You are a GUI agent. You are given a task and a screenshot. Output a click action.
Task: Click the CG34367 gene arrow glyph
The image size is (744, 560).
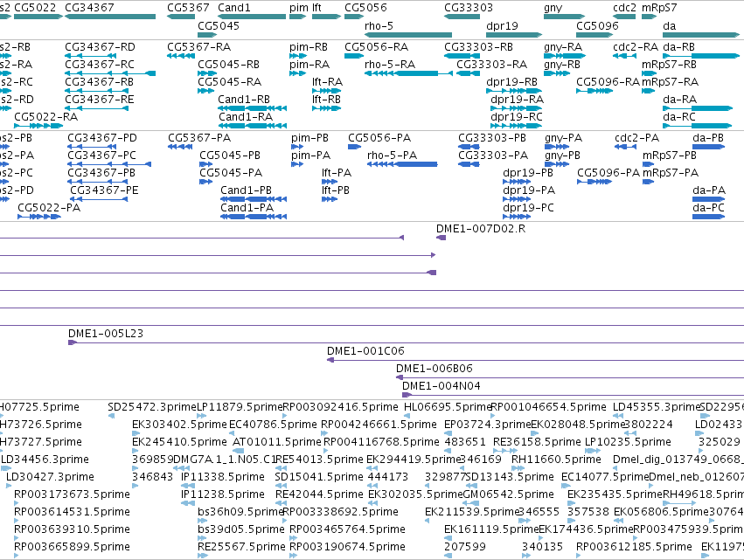(x=110, y=17)
